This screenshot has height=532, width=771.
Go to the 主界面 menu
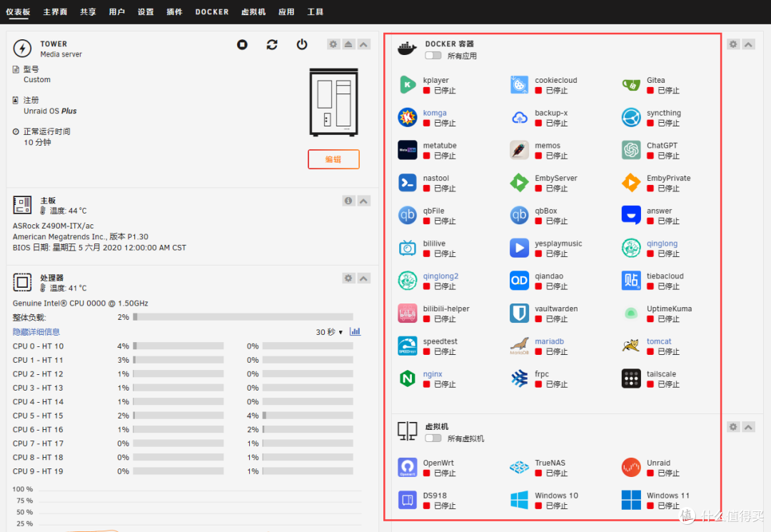pyautogui.click(x=55, y=12)
